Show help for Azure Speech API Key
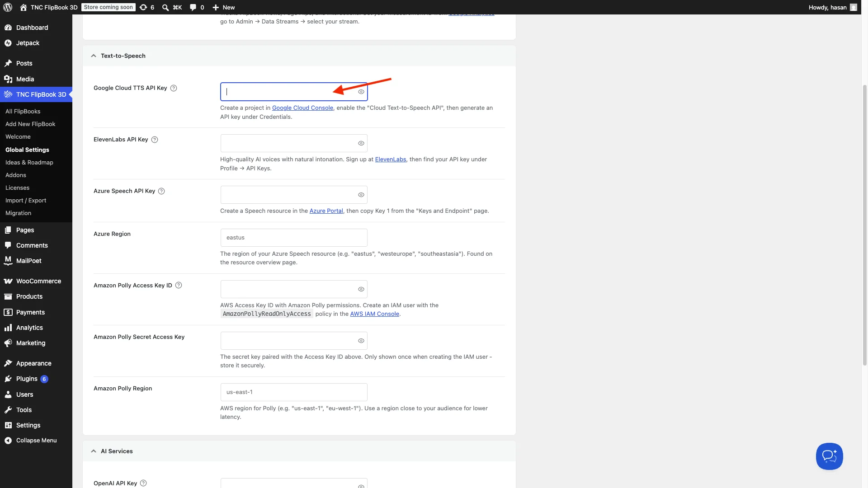Screen dimensions: 868x488 [x=161, y=191]
